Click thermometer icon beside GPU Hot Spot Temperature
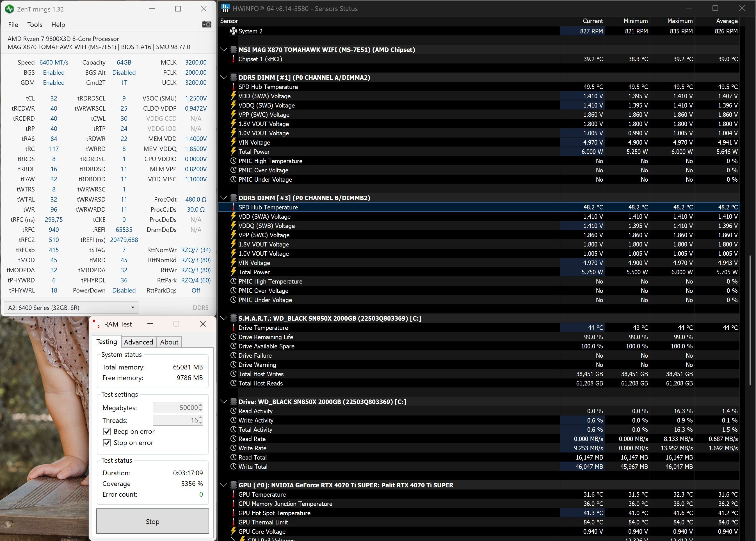756x541 pixels. click(234, 513)
